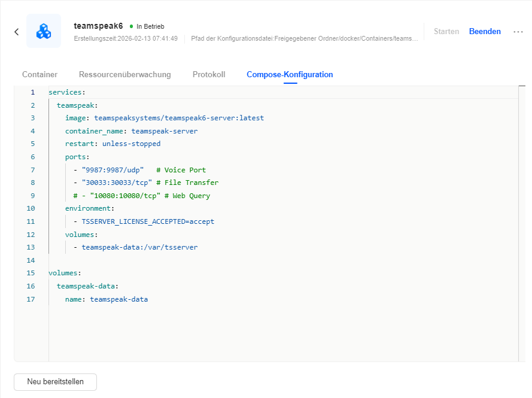This screenshot has width=532, height=398.
Task: Click the TSSERVER_LICENSE_ACCEPTED environment line
Action: tap(147, 221)
